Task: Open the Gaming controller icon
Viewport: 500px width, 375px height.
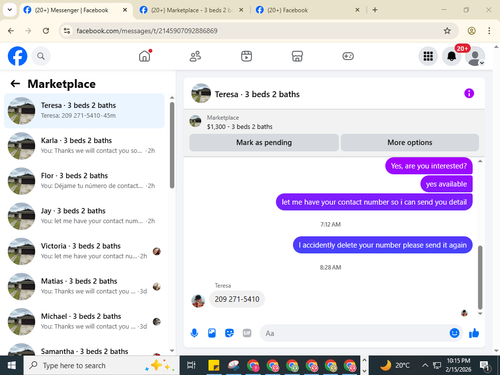Action: [x=348, y=56]
